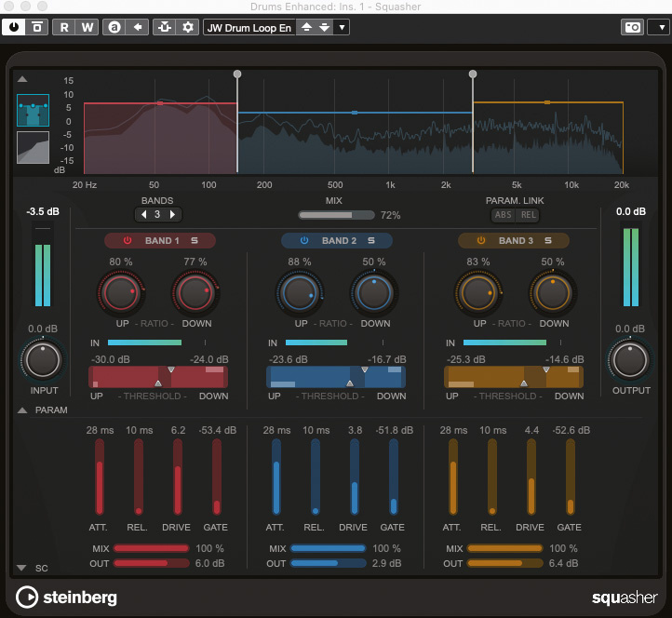The width and height of the screenshot is (672, 618).
Task: Click Band 2 REL. release fader
Action: point(316,477)
